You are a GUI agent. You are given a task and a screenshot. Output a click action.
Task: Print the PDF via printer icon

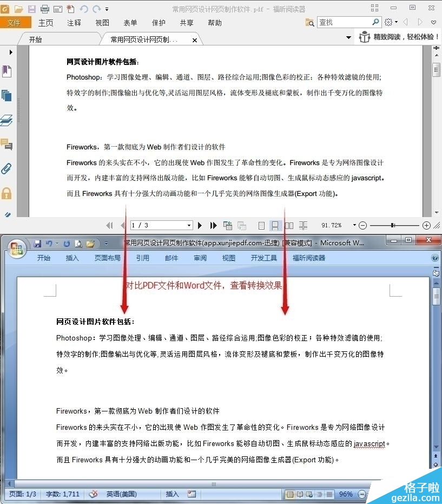[x=45, y=9]
